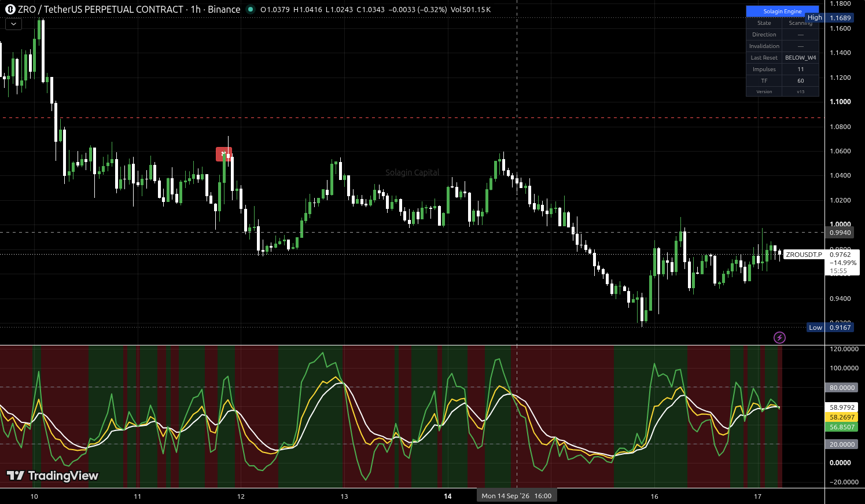
Task: Click the High price label 1.1689
Action: click(840, 18)
